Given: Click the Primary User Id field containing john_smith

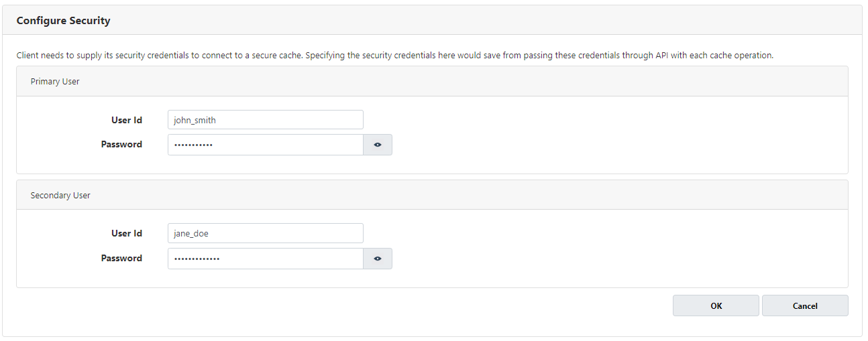Looking at the screenshot, I should click(266, 120).
